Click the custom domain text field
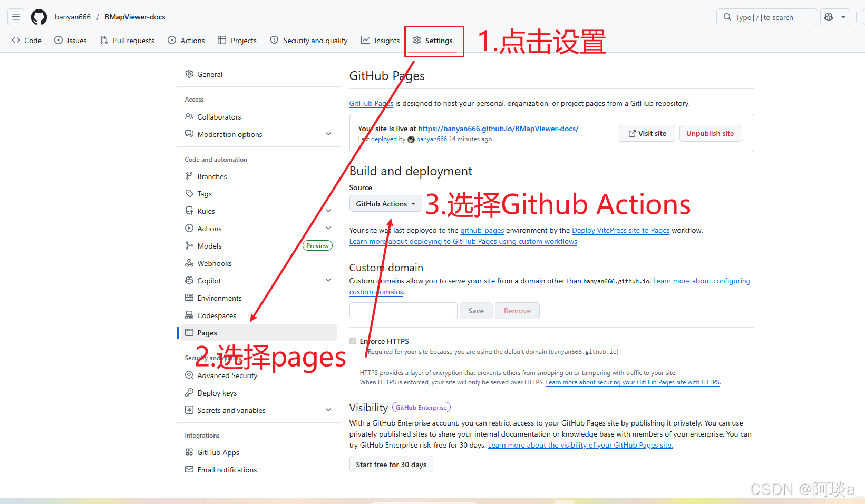Image resolution: width=865 pixels, height=504 pixels. (403, 311)
